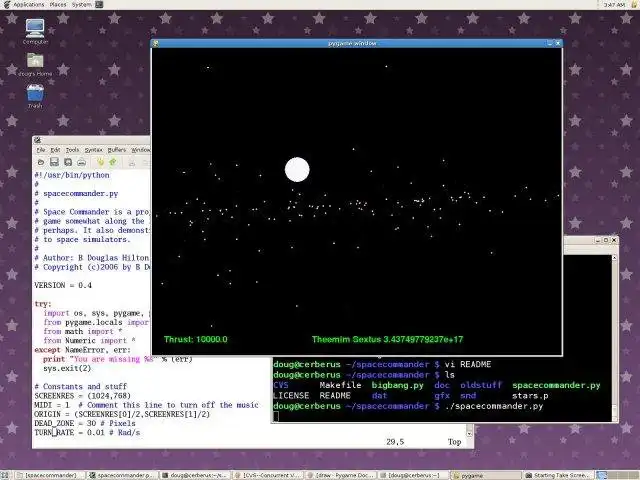
Task: Open the File menu in gVim
Action: point(41,150)
